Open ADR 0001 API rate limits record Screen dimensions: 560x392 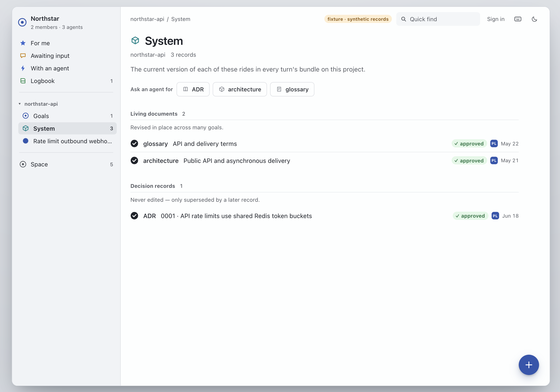click(324, 216)
